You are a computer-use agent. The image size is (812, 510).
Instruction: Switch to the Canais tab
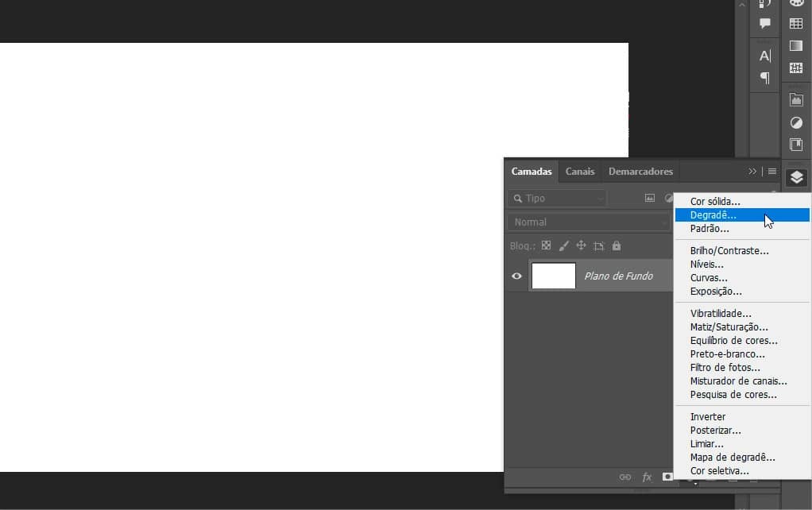pos(580,171)
